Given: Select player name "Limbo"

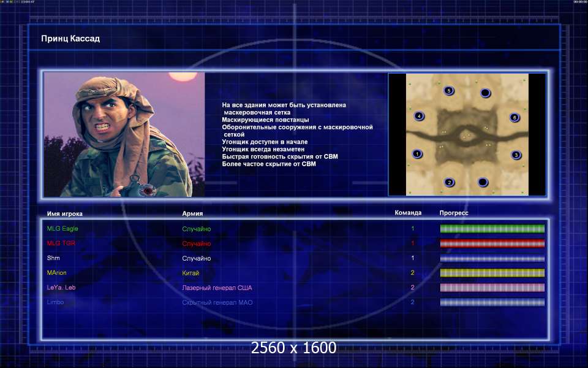Looking at the screenshot, I should [x=55, y=302].
